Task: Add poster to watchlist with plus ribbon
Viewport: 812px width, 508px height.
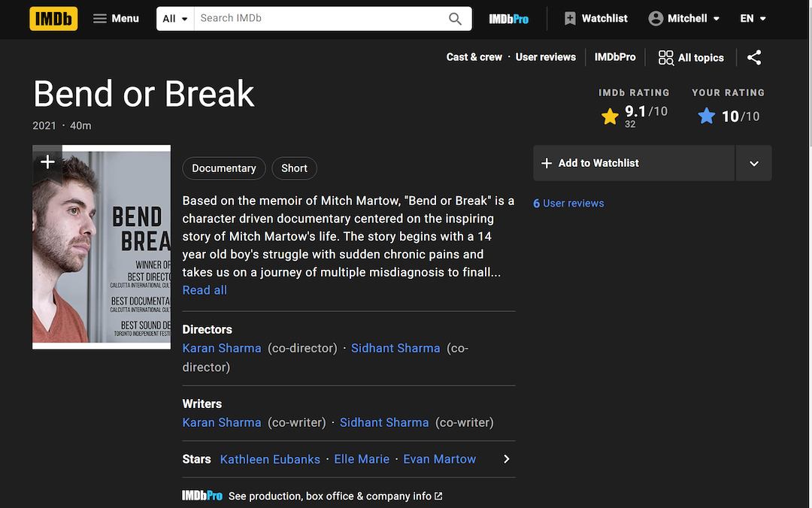Action: 47,162
